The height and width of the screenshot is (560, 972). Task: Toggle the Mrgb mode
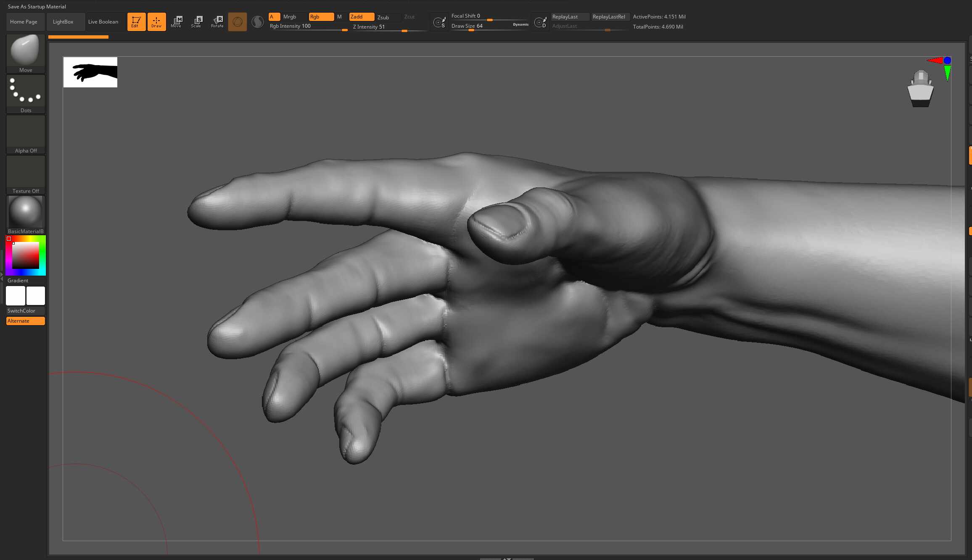click(294, 17)
